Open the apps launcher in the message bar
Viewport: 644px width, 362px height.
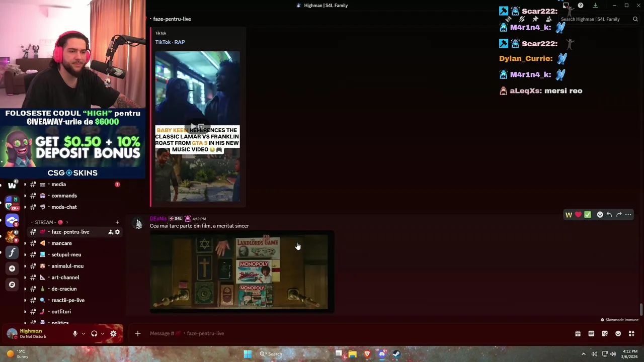(631, 333)
